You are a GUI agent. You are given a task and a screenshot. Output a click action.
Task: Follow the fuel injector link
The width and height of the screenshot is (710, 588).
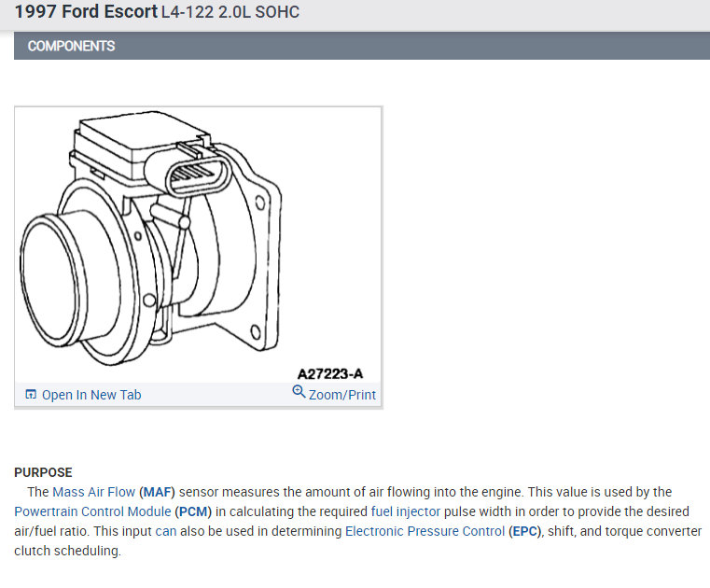click(406, 511)
